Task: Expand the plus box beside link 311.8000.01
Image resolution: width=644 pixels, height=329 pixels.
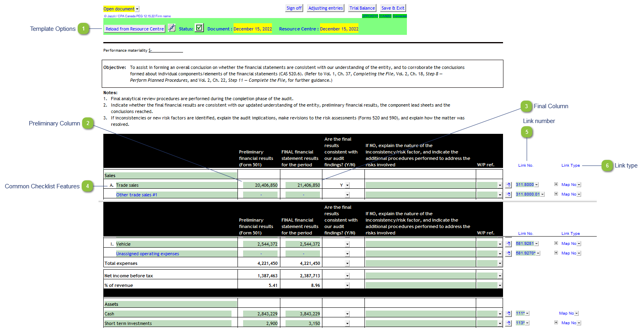Action: click(556, 194)
